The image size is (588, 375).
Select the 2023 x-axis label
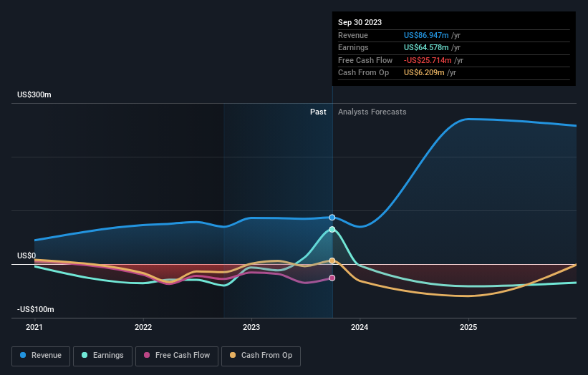point(251,328)
